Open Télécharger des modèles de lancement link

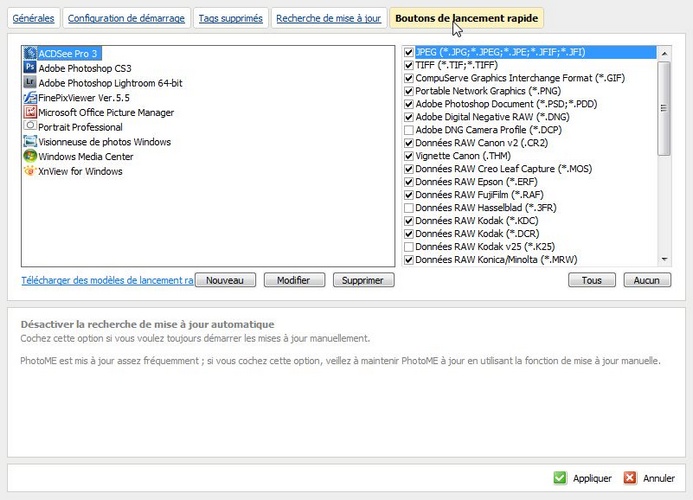click(x=107, y=281)
